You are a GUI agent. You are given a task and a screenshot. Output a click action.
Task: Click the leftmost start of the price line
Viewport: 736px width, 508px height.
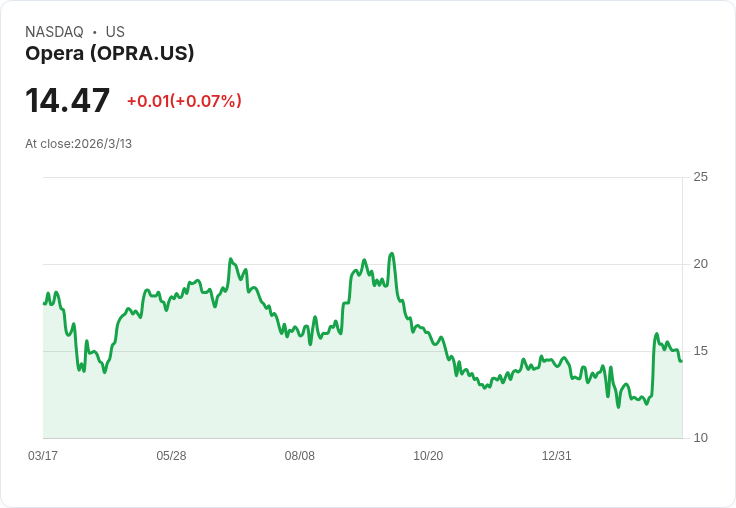[x=44, y=303]
